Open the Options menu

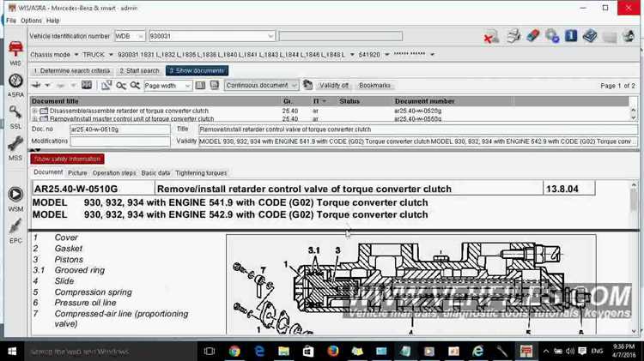(x=31, y=21)
